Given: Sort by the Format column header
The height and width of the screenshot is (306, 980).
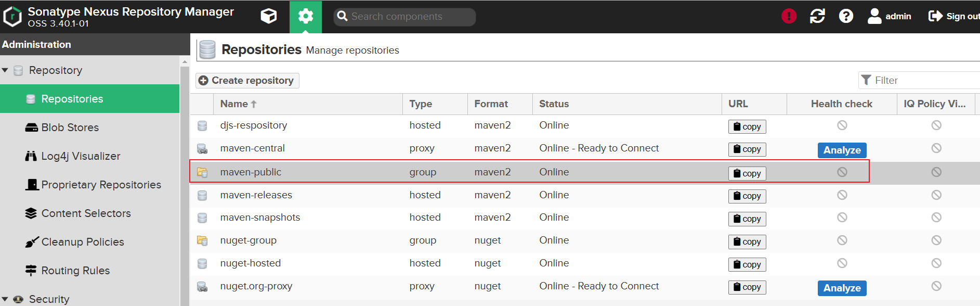Looking at the screenshot, I should (x=500, y=104).
